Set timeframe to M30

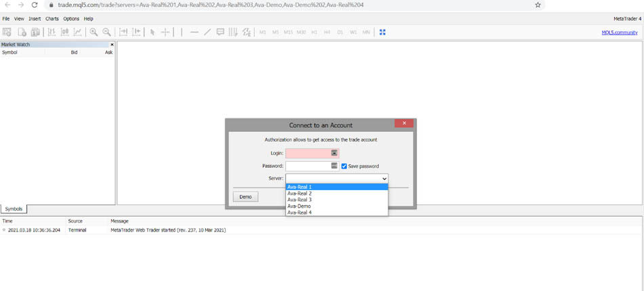tap(302, 32)
